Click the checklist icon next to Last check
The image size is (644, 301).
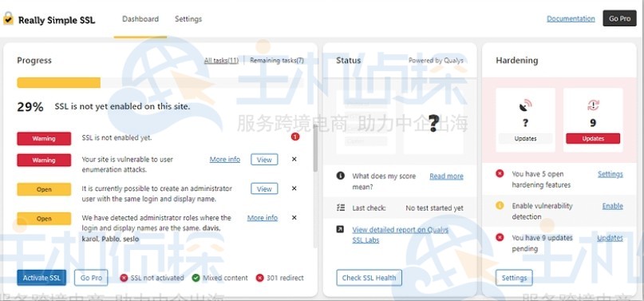tap(340, 208)
